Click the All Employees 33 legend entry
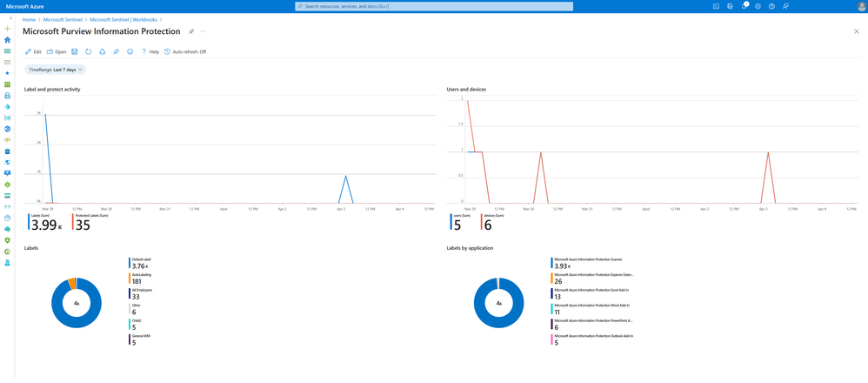Image resolution: width=868 pixels, height=383 pixels. tap(140, 293)
